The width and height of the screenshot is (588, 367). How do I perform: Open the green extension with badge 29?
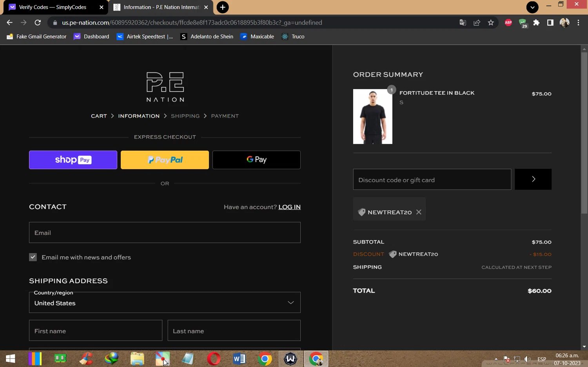click(x=523, y=23)
